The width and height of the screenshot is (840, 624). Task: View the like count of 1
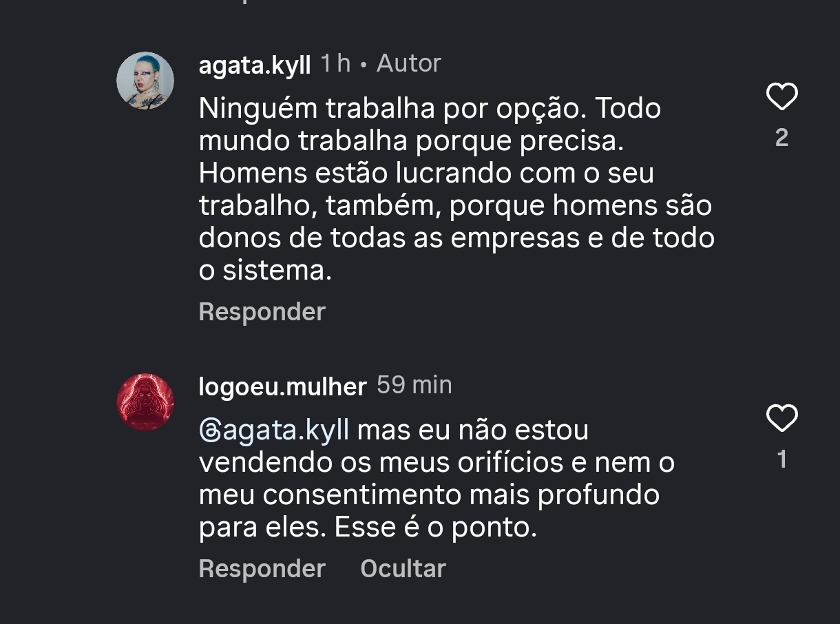[x=781, y=459]
